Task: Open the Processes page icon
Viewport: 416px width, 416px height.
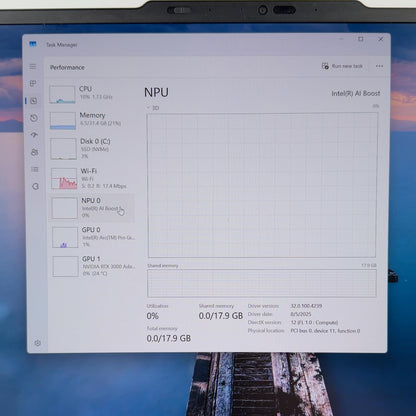Action: (33, 83)
